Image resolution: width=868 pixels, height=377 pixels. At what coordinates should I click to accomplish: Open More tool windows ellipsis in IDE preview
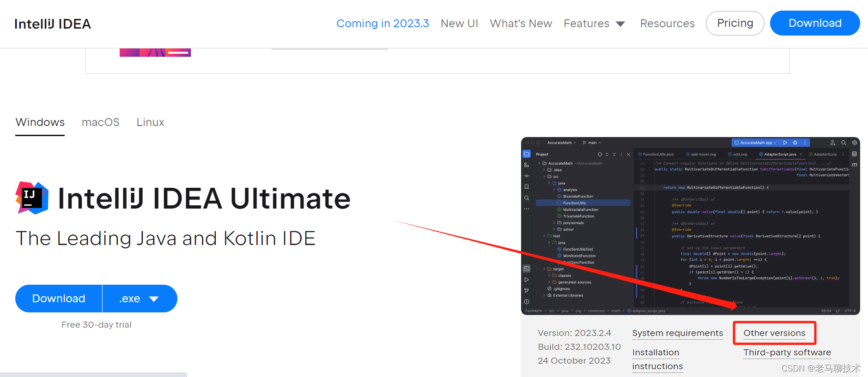(x=527, y=209)
